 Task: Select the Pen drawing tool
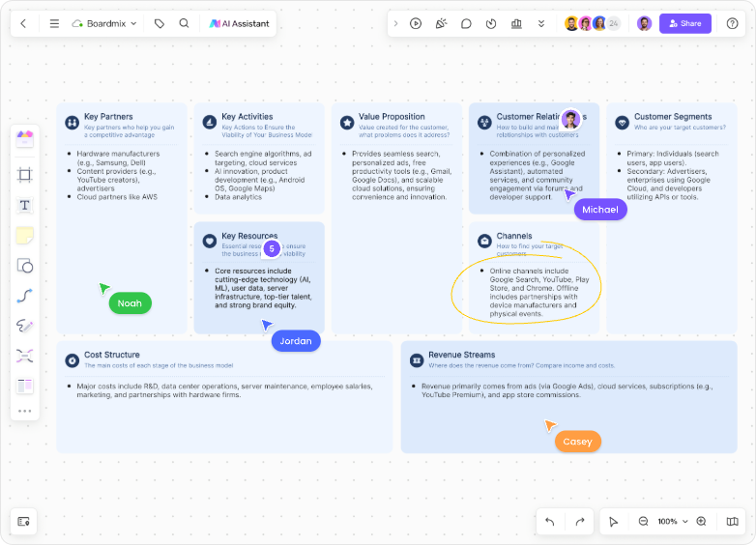point(24,326)
